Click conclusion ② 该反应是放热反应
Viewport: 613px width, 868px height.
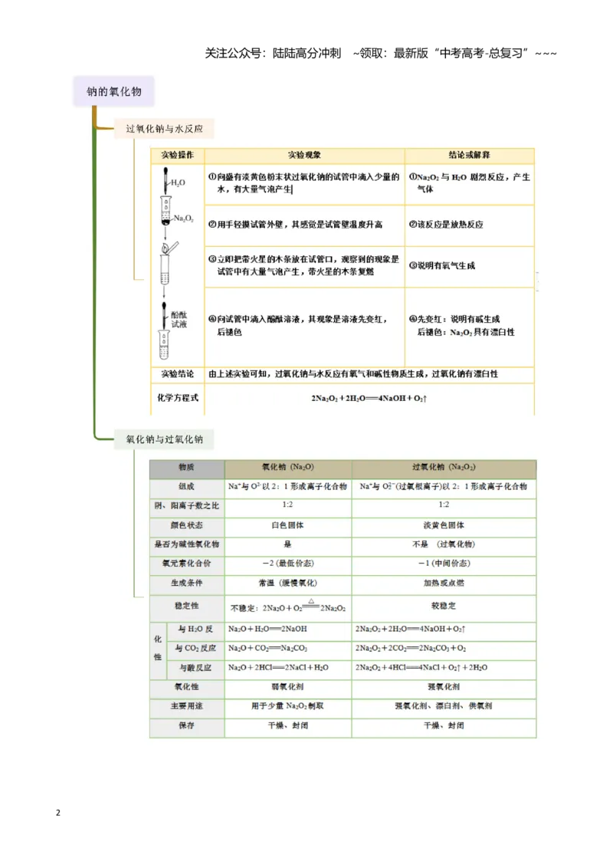[446, 224]
